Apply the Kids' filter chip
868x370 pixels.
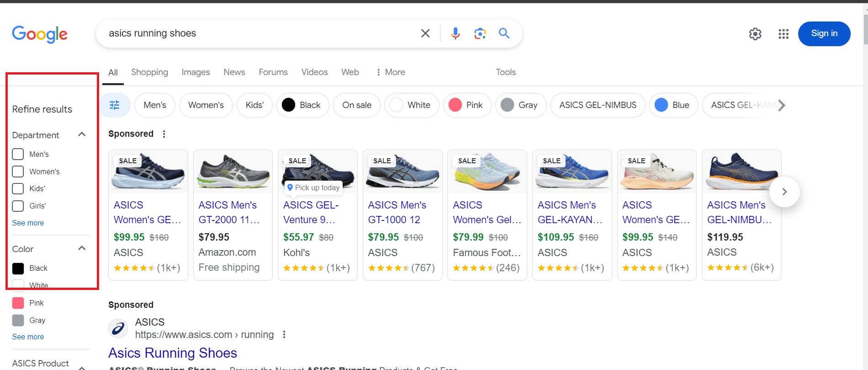tap(254, 105)
